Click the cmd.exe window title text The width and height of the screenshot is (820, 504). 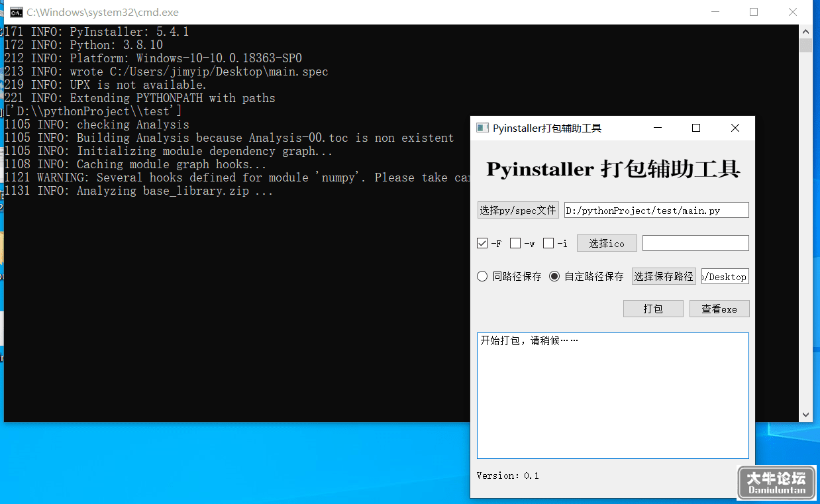coord(103,12)
